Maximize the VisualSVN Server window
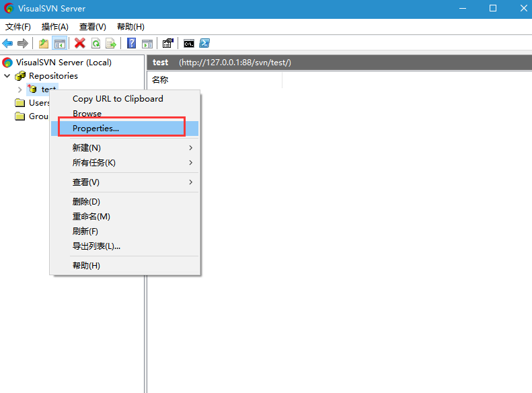532x393 pixels. 493,8
